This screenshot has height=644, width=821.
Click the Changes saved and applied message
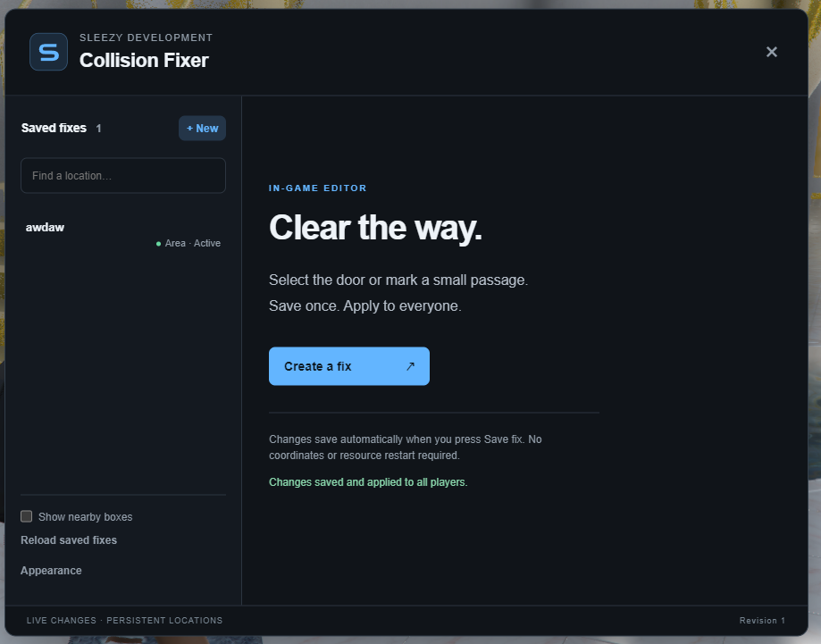coord(368,482)
